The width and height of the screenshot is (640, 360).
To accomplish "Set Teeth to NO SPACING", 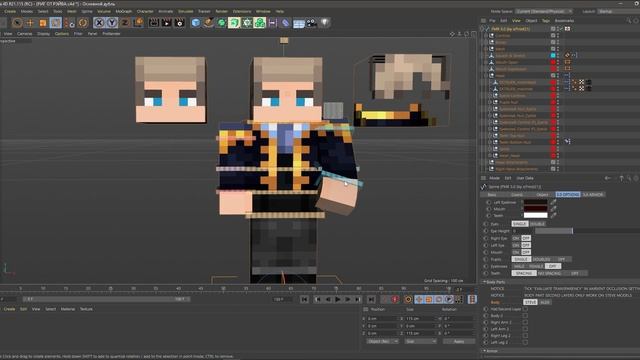I will point(549,273).
